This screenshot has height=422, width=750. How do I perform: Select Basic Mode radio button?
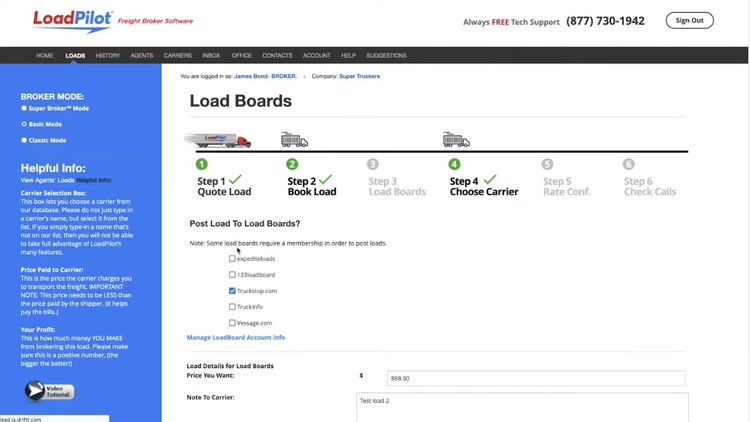tap(24, 124)
